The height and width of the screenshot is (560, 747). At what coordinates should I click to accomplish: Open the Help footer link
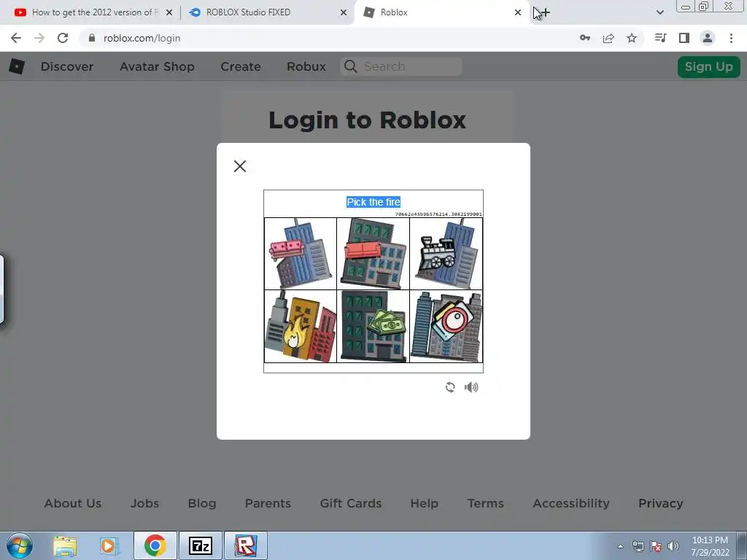(x=425, y=503)
